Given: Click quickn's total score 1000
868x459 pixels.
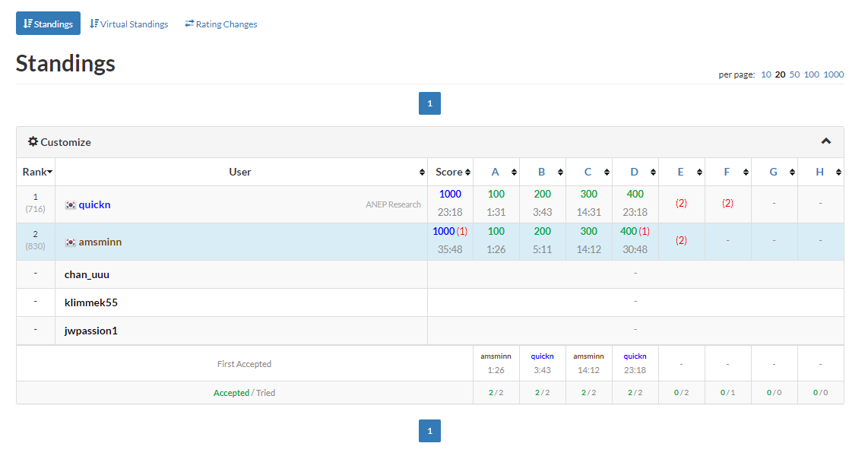Looking at the screenshot, I should [x=450, y=194].
